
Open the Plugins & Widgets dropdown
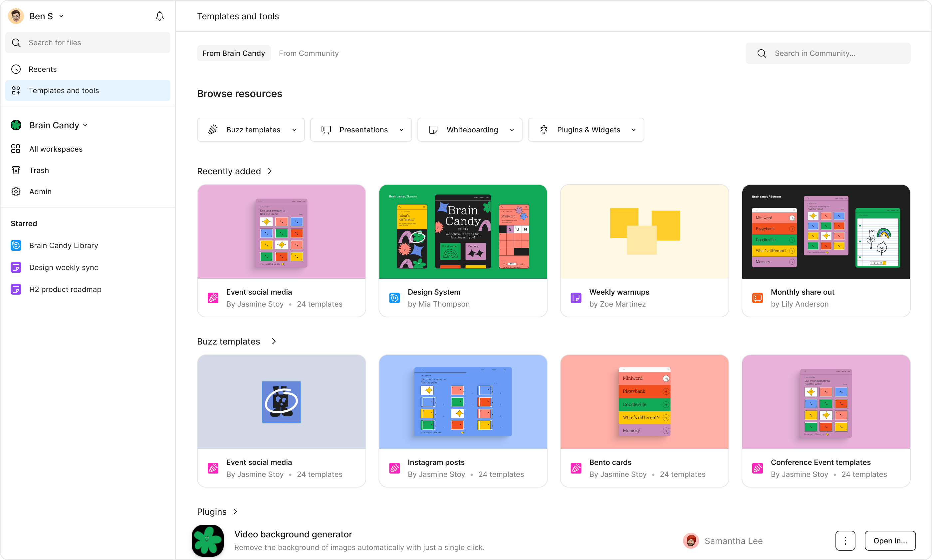coord(586,130)
